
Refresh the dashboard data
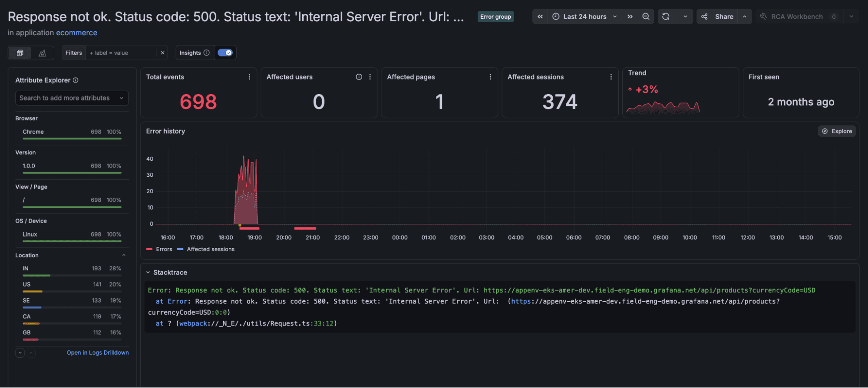(x=666, y=16)
